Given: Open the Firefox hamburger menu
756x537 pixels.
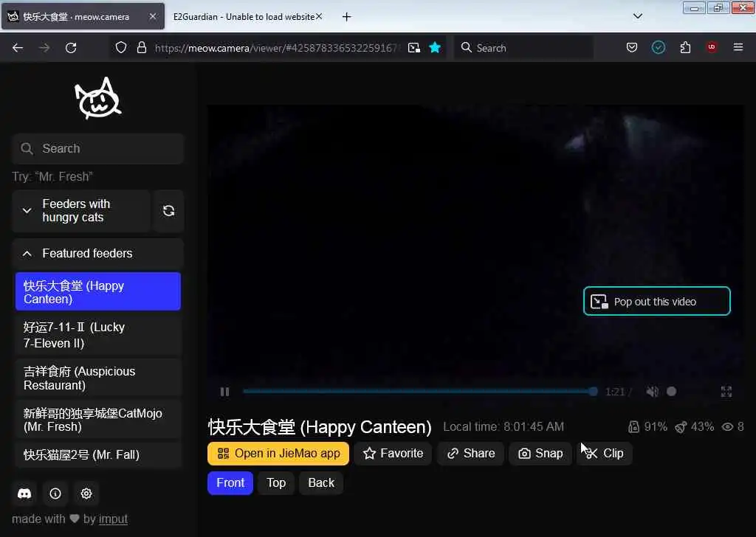Looking at the screenshot, I should [x=738, y=47].
